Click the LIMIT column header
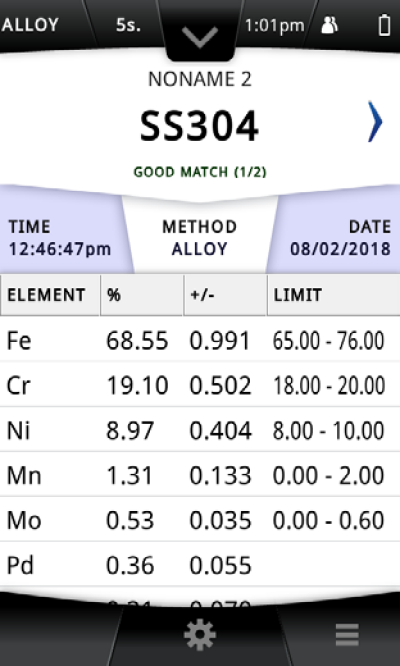The width and height of the screenshot is (400, 666). coord(334,295)
